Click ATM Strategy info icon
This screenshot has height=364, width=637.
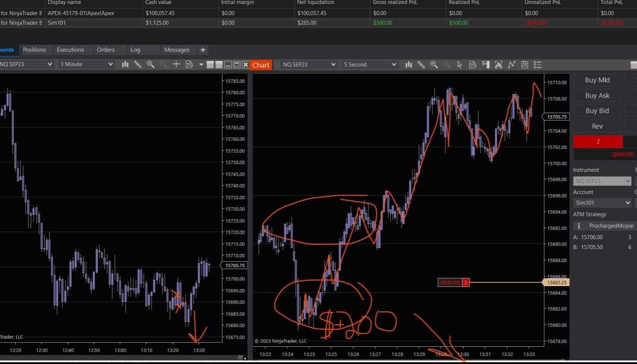(x=579, y=226)
